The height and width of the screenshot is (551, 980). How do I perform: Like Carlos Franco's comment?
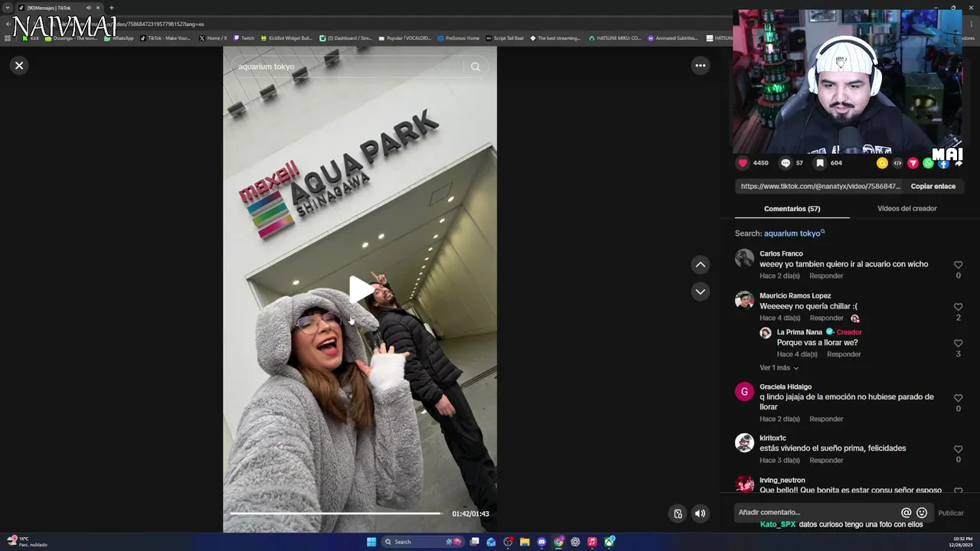point(958,265)
